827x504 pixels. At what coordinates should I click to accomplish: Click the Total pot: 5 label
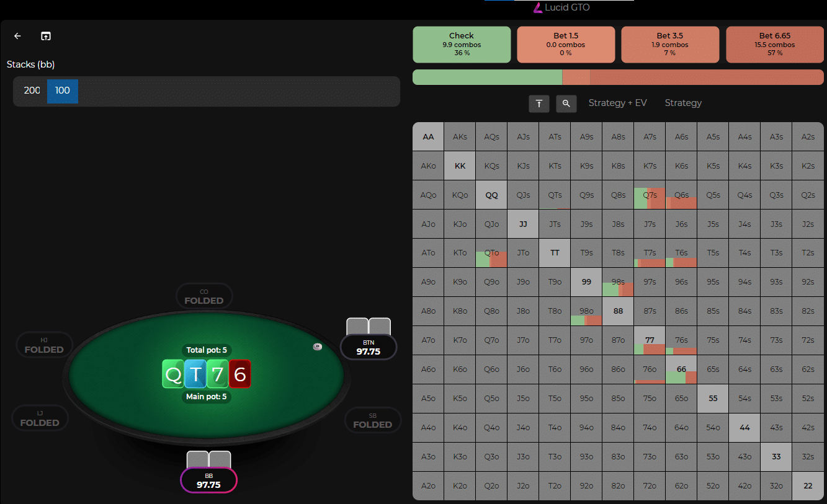[207, 350]
